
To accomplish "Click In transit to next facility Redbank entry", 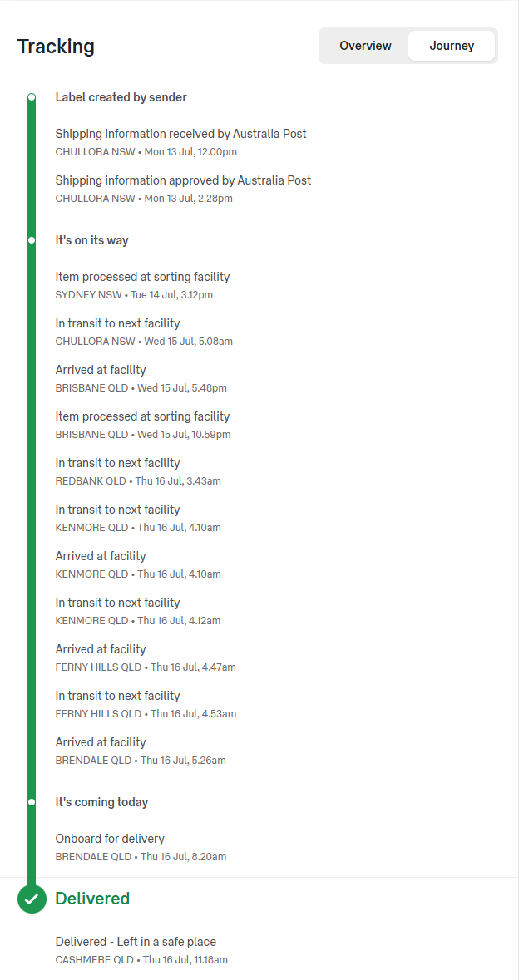I will click(x=137, y=471).
